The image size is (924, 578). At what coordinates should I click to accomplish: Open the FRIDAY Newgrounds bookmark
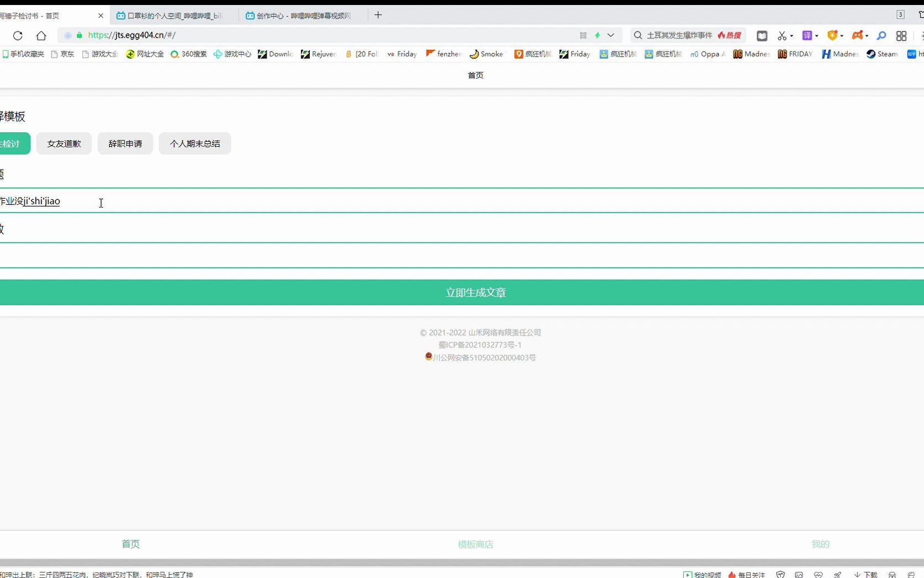point(795,54)
